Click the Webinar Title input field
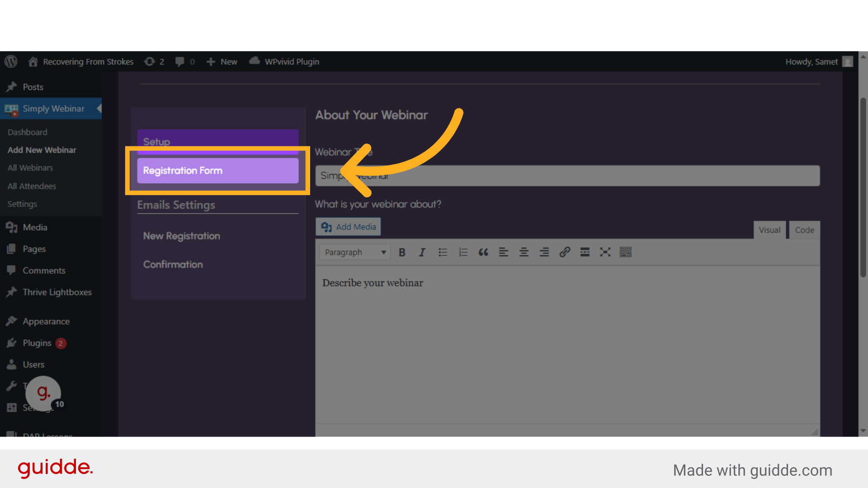This screenshot has height=488, width=868. (567, 176)
